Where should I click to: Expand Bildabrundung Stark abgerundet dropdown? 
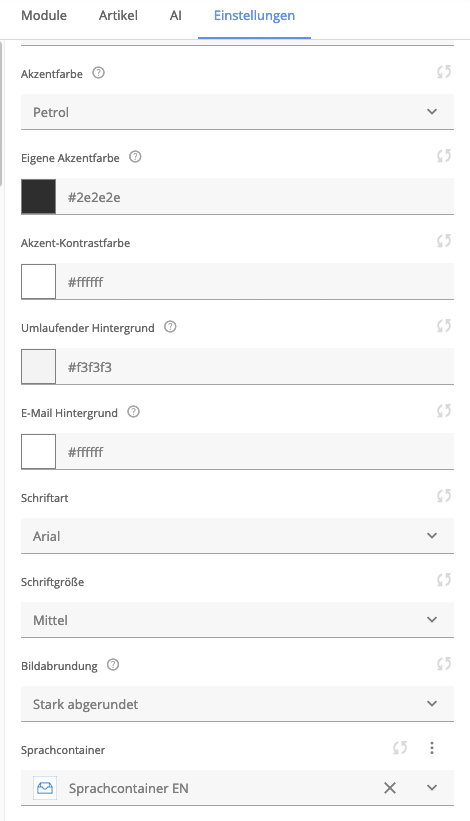pyautogui.click(x=237, y=704)
